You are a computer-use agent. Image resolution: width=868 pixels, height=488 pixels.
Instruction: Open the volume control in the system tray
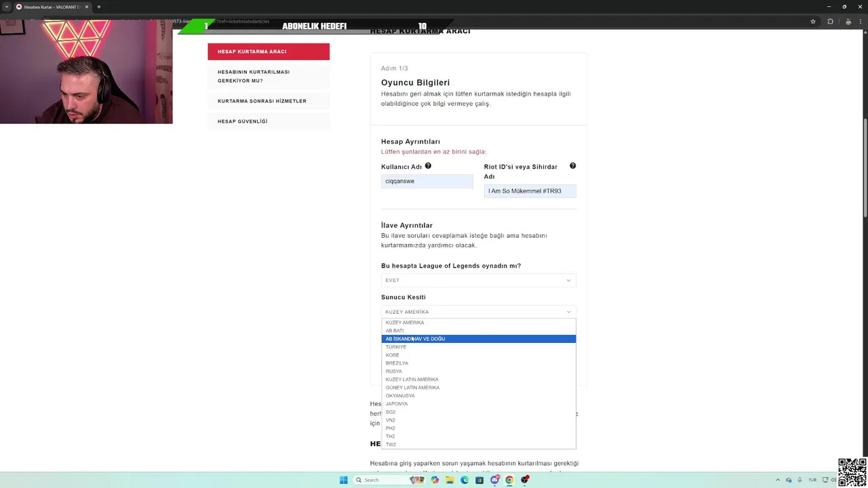coord(833,480)
